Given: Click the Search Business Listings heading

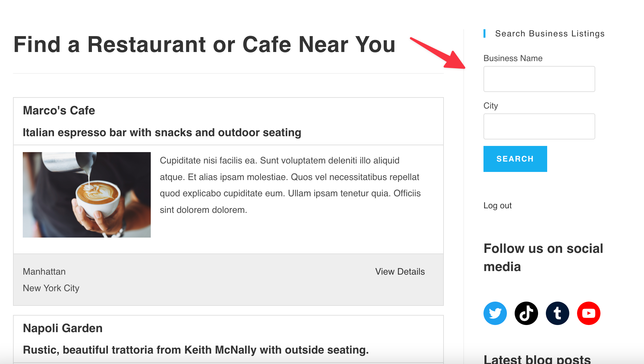Looking at the screenshot, I should pyautogui.click(x=549, y=34).
